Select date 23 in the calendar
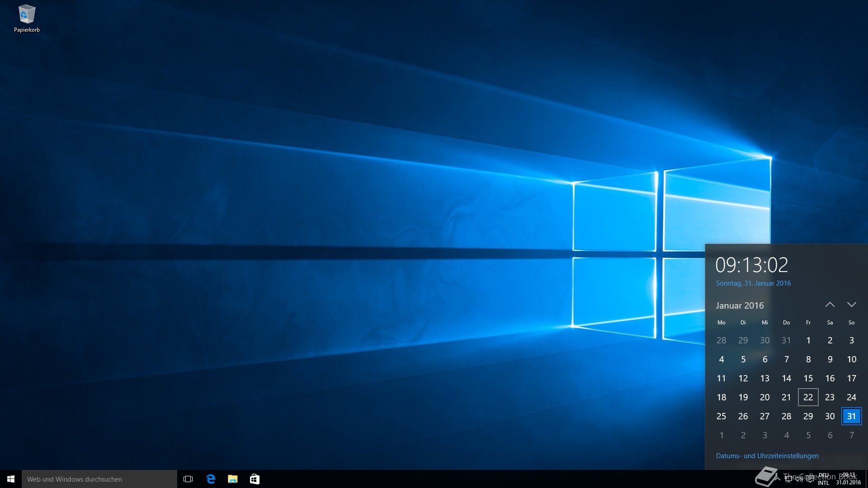 (830, 397)
